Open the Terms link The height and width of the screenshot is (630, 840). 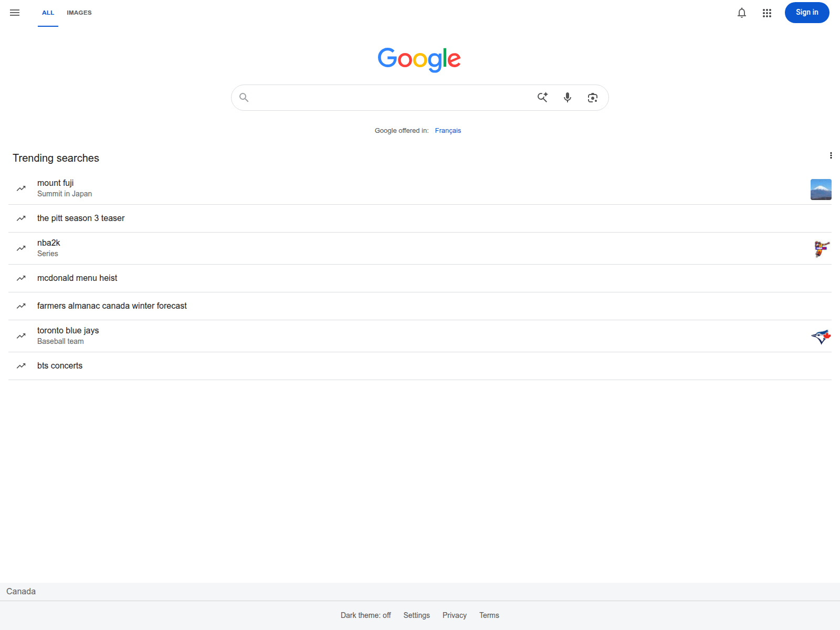pyautogui.click(x=489, y=615)
